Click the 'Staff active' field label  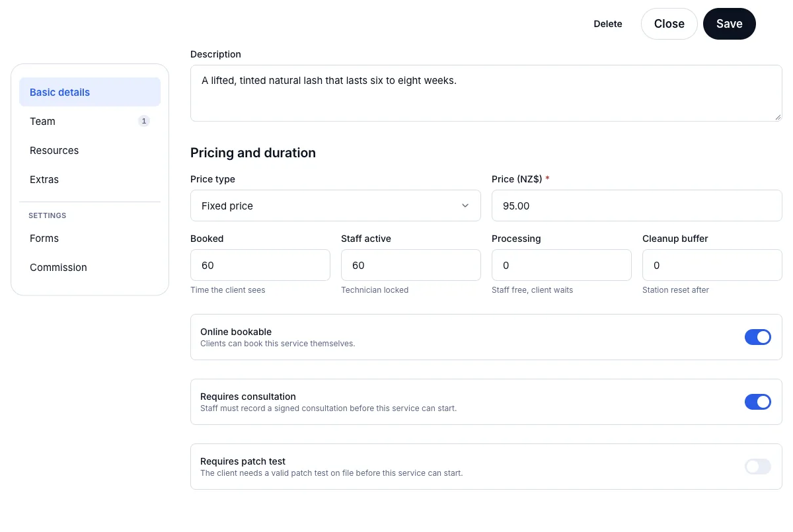coord(366,239)
